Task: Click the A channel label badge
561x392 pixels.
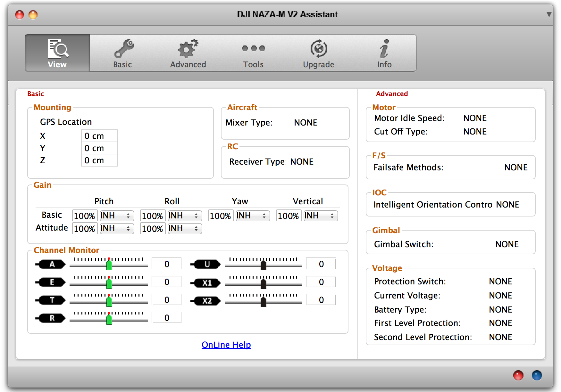Action: tap(50, 264)
